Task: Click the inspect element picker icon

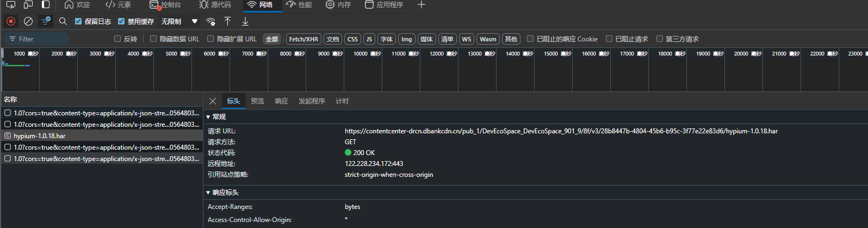Action: 10,5
